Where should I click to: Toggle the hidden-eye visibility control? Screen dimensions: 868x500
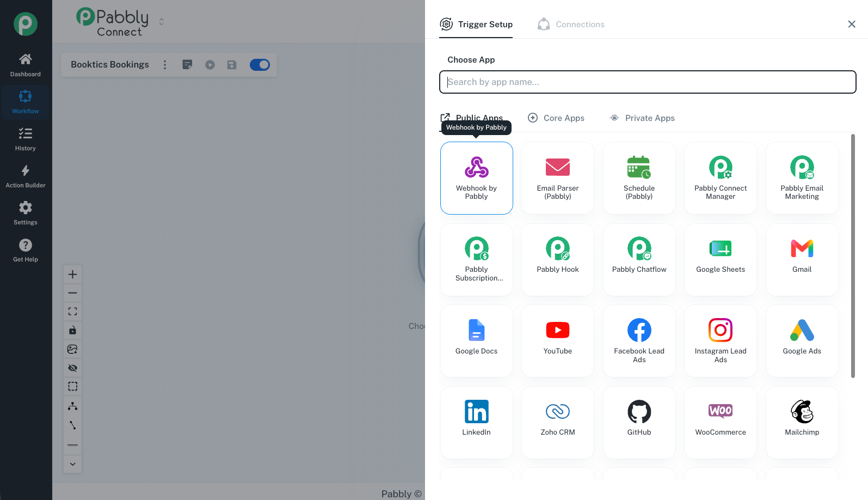(x=72, y=368)
